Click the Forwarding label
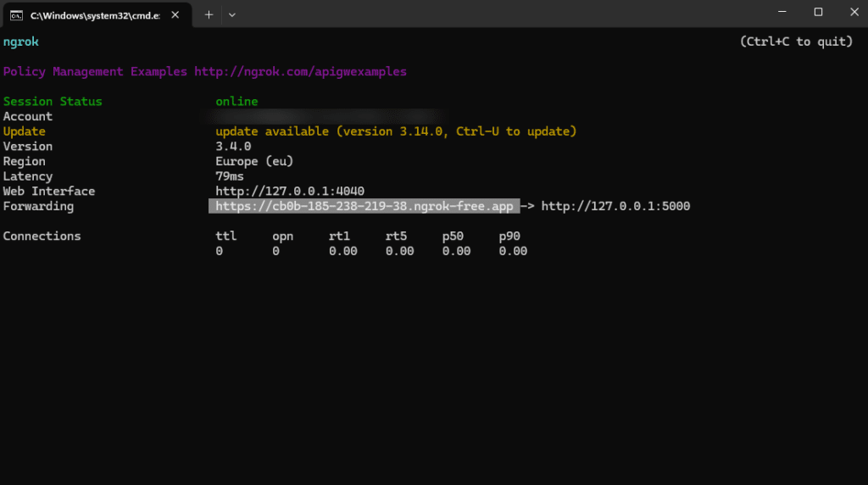Image resolution: width=868 pixels, height=485 pixels. [38, 206]
